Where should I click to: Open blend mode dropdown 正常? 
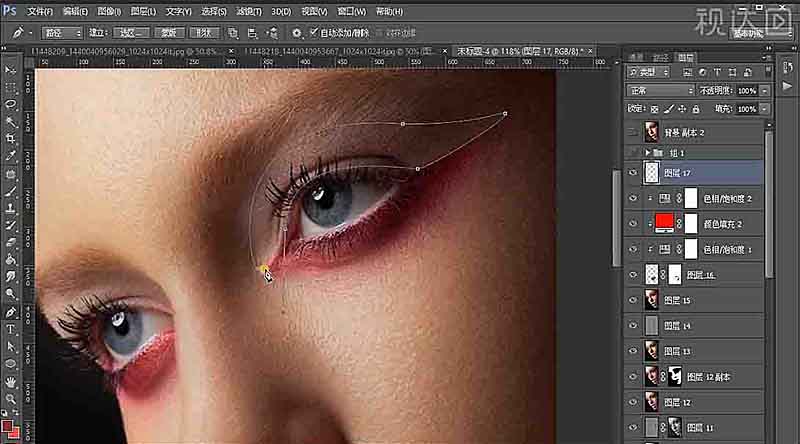[660, 91]
